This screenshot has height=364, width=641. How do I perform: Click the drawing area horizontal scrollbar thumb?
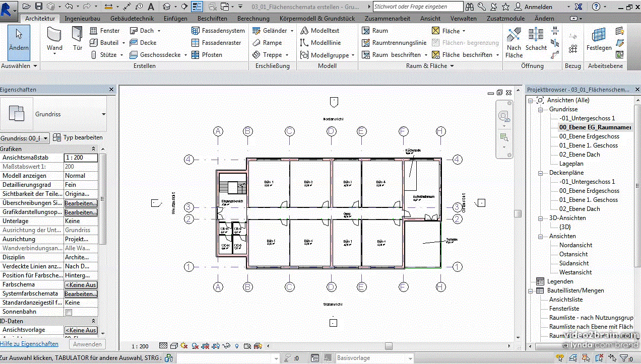pyautogui.click(x=389, y=346)
